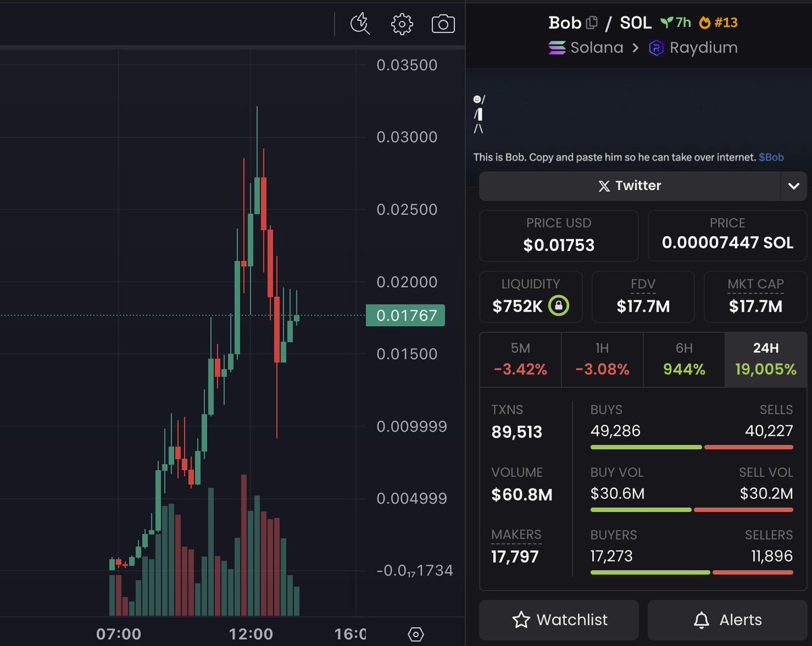The image size is (812, 646).
Task: Click the Bob token name title
Action: click(x=565, y=23)
